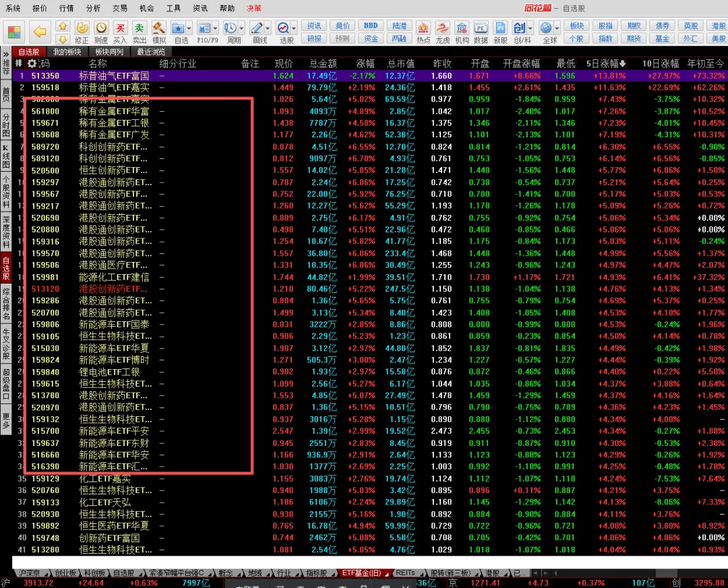The height and width of the screenshot is (588, 728).
Task: Switch to the 板块同列 tab
Action: 110,52
